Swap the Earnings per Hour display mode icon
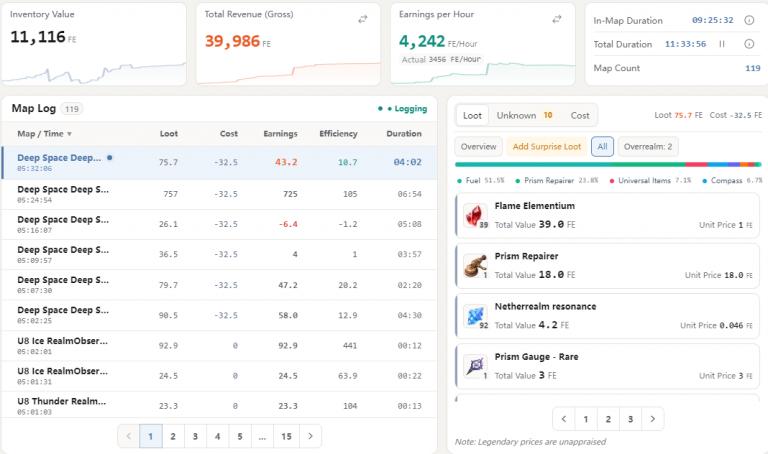 point(557,19)
